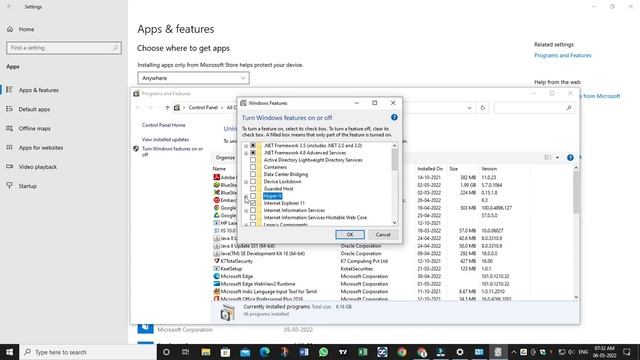Confirm with the OK button

pos(350,235)
